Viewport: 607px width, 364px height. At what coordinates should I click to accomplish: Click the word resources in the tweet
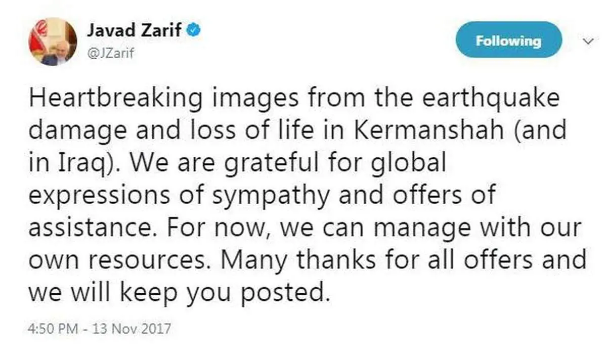(144, 260)
